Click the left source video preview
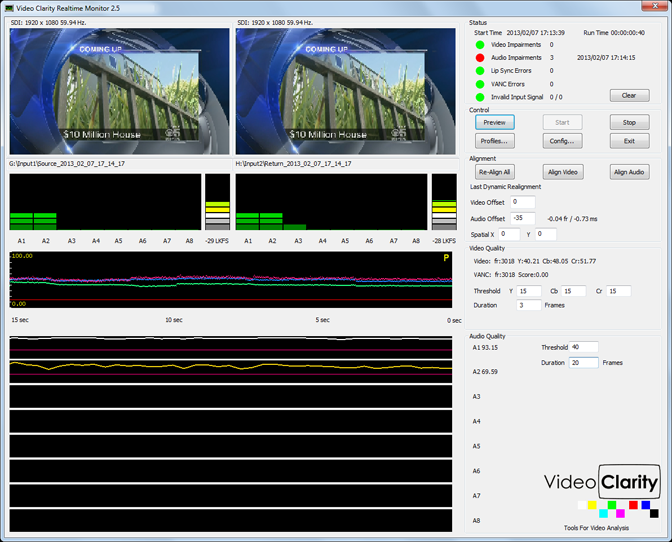The height and width of the screenshot is (542, 672). pyautogui.click(x=120, y=90)
